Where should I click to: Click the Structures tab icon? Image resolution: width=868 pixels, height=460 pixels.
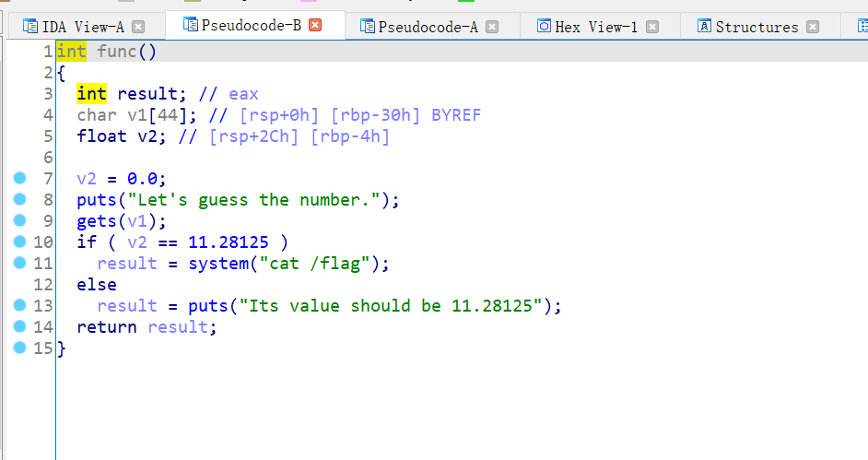[704, 26]
